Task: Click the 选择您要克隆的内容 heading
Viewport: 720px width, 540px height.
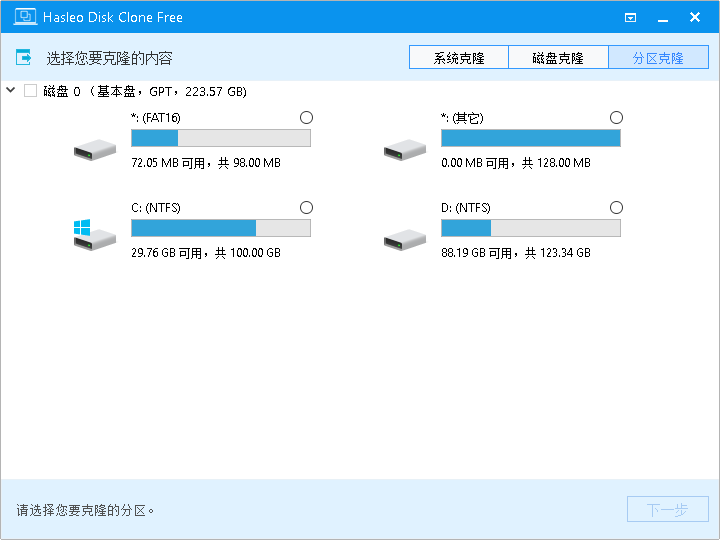Action: (109, 58)
